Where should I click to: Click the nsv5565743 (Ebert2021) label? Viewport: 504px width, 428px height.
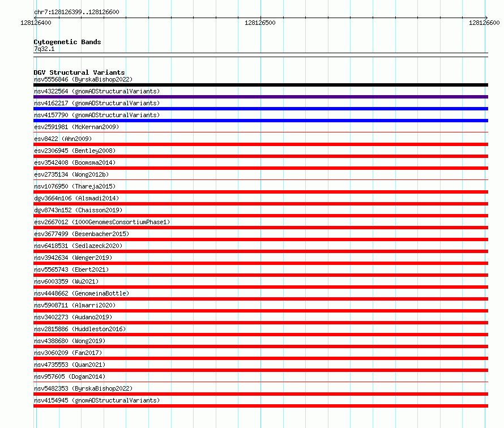[71, 269]
